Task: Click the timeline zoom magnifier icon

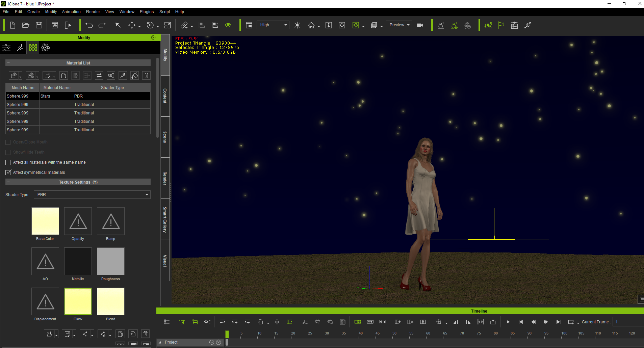Action: point(439,322)
